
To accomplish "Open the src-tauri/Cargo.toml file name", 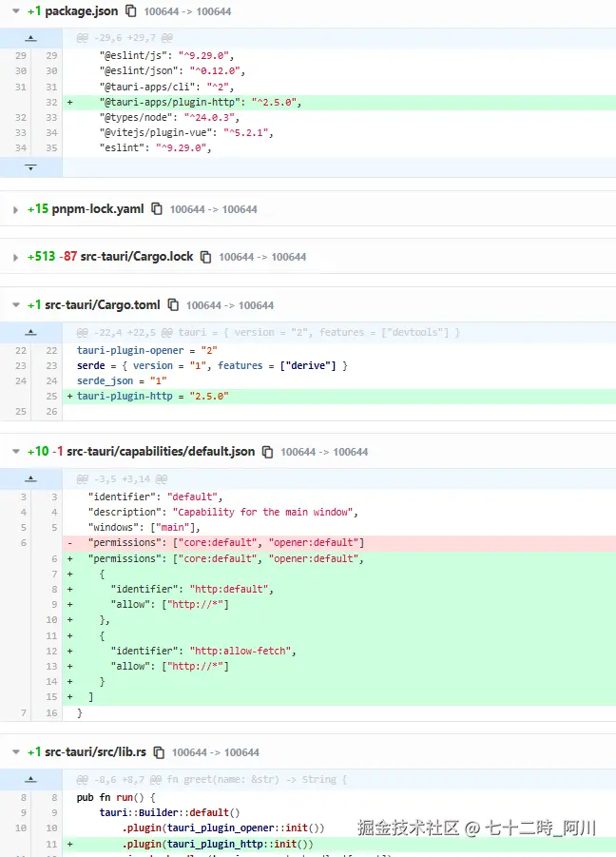I will coord(103,304).
